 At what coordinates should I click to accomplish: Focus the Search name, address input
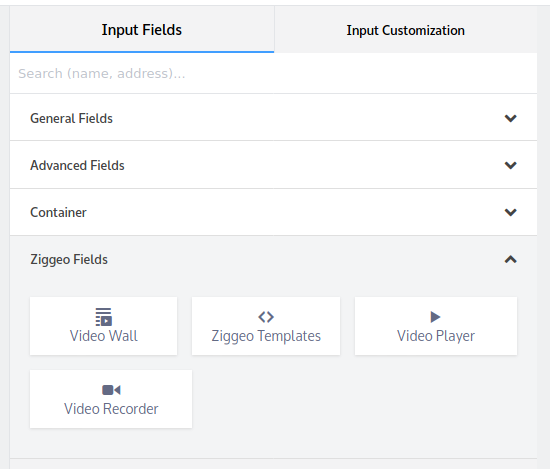(273, 73)
